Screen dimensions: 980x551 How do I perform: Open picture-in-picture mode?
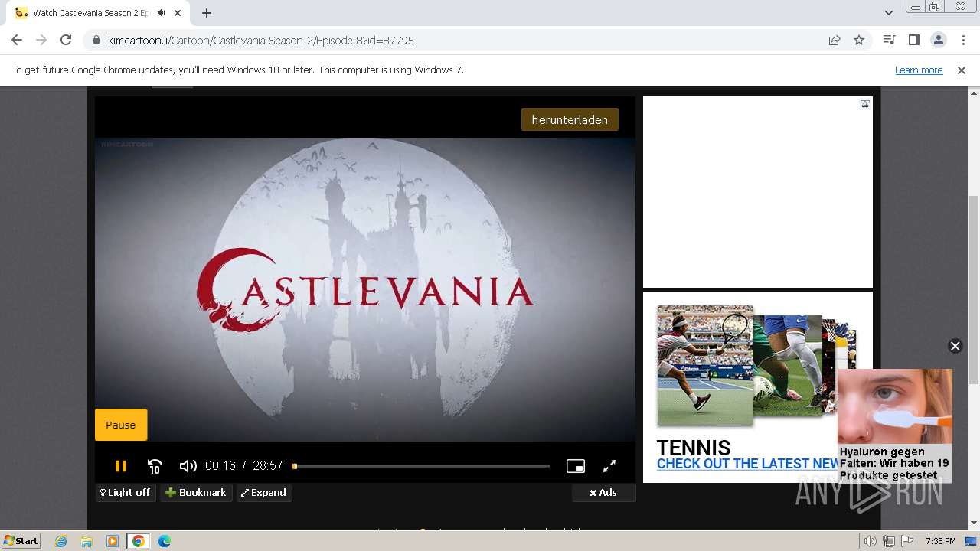pyautogui.click(x=576, y=466)
